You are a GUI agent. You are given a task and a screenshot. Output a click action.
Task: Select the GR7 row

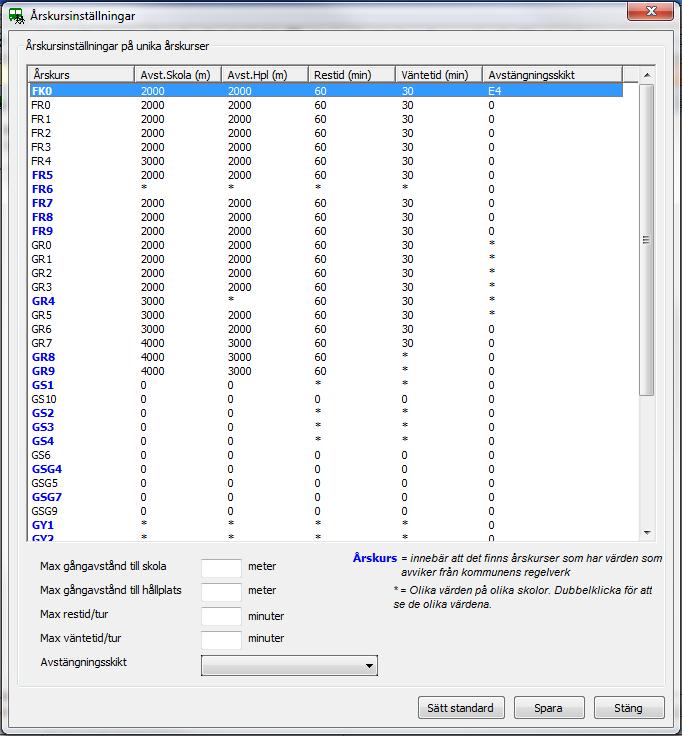[326, 343]
